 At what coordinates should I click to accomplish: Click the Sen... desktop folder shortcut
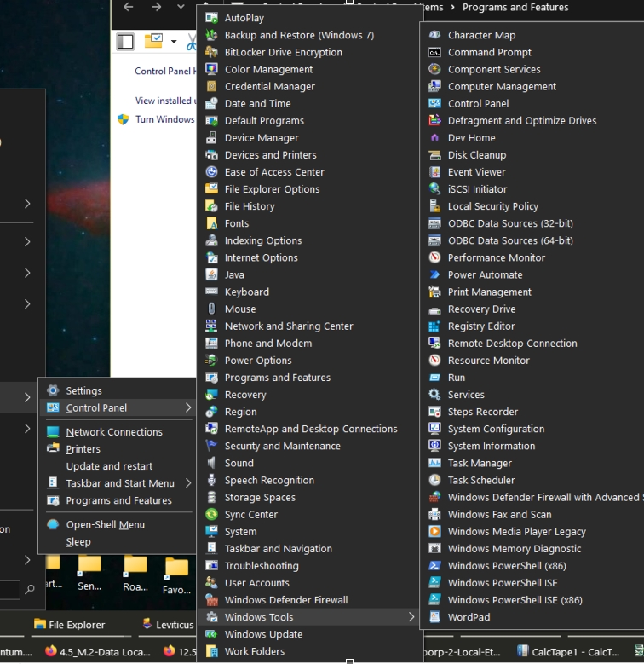pyautogui.click(x=89, y=573)
